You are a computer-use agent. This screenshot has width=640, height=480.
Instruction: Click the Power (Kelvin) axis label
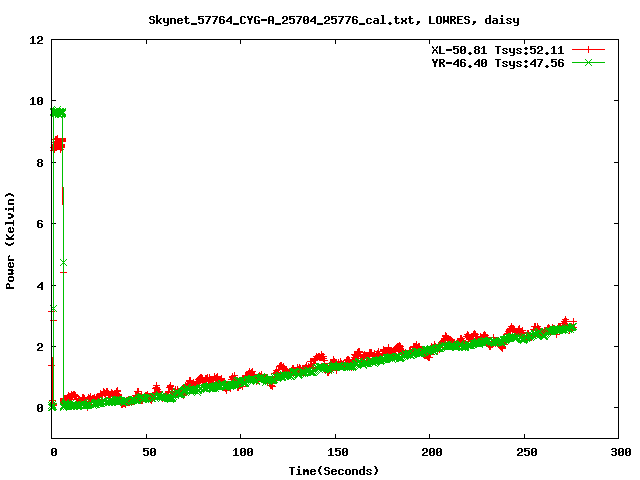click(x=10, y=241)
